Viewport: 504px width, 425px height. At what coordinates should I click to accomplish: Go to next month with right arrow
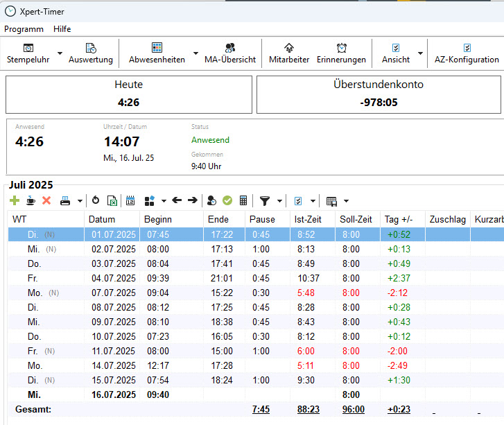pos(192,200)
